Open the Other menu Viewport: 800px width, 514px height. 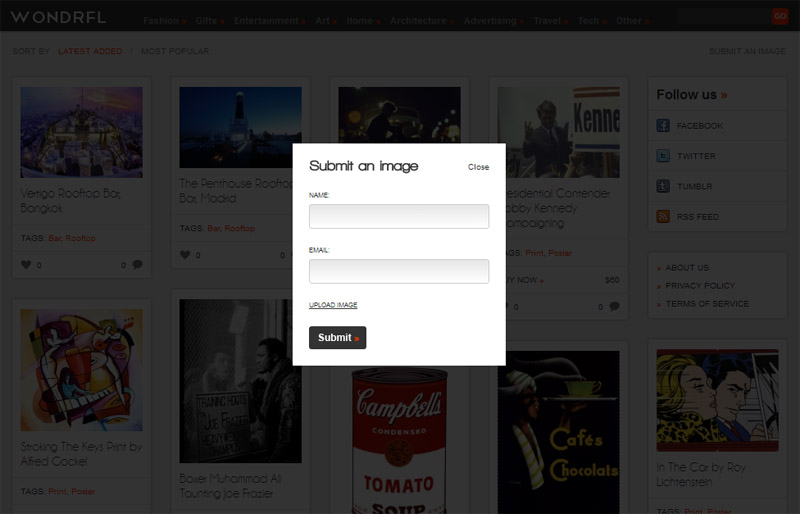pos(632,20)
